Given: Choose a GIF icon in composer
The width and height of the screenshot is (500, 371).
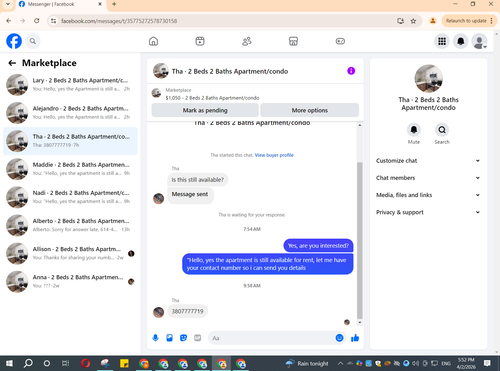Looking at the screenshot, I should tap(198, 338).
